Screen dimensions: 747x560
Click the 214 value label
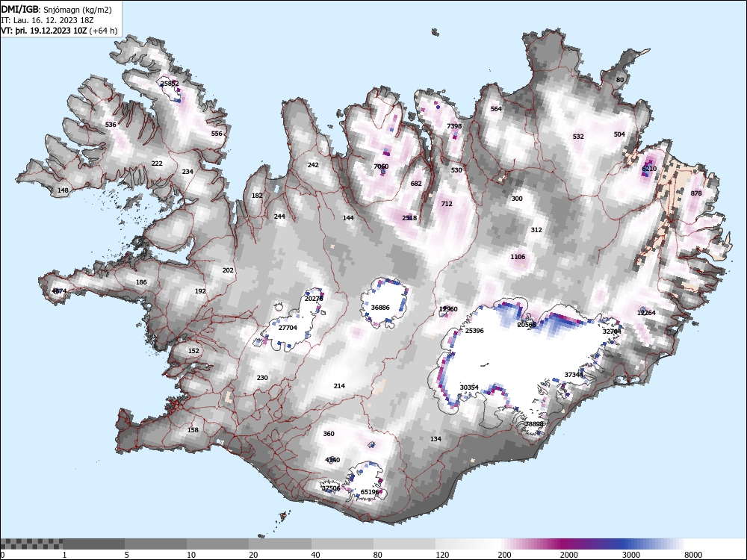pos(339,386)
